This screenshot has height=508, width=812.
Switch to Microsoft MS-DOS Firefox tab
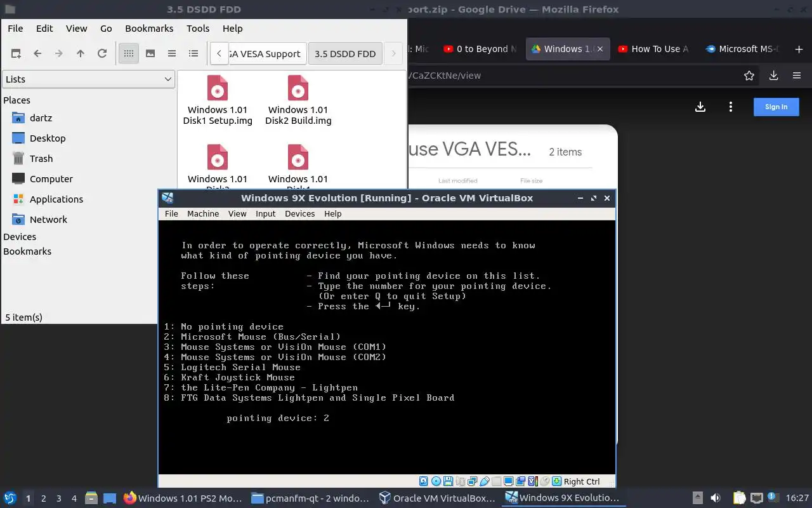click(742, 49)
